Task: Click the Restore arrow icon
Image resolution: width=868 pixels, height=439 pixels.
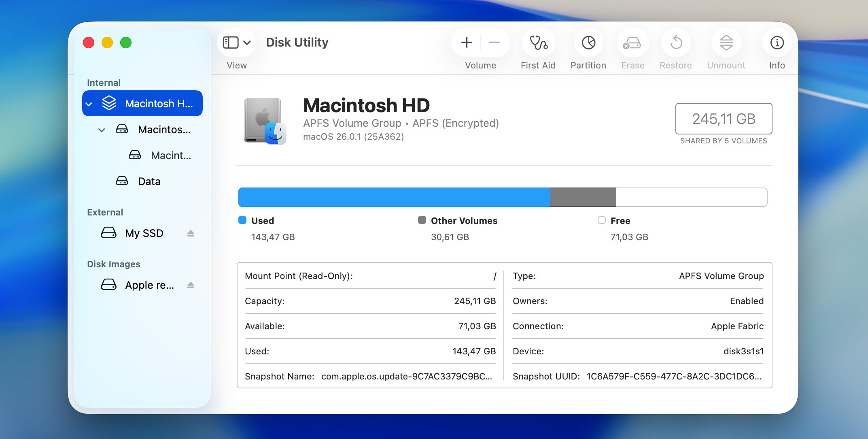Action: [x=676, y=43]
